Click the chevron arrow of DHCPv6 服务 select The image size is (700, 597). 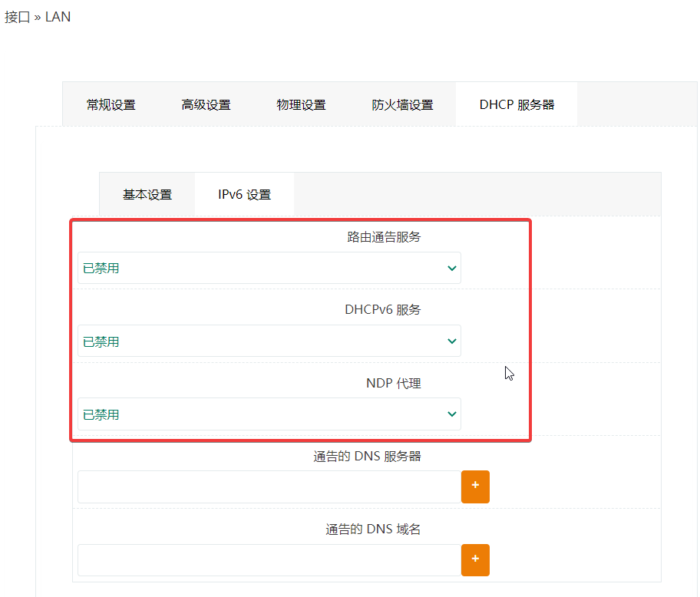[451, 341]
